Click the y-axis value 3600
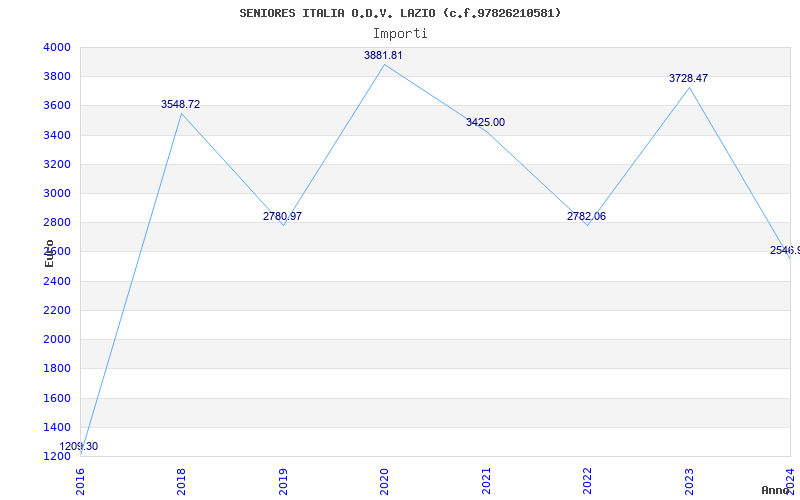Image resolution: width=800 pixels, height=500 pixels. pyautogui.click(x=57, y=106)
